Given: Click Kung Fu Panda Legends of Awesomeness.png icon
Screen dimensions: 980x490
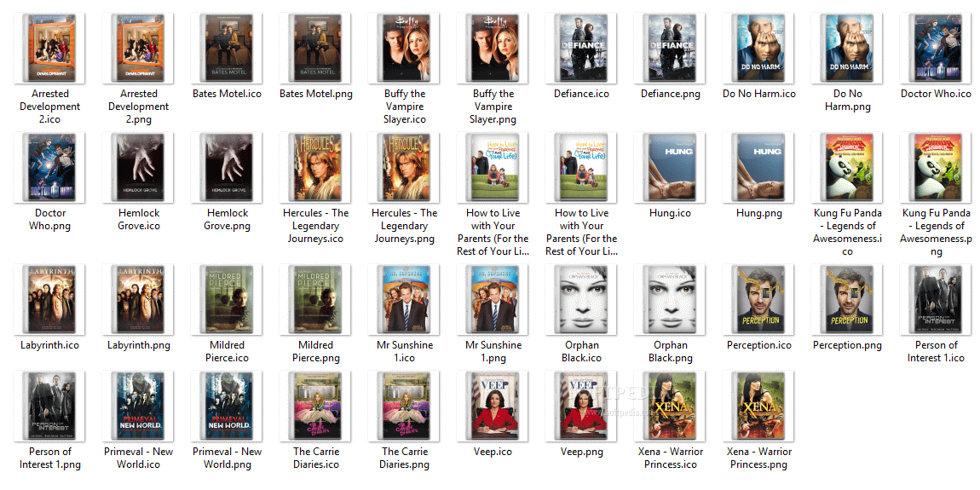Looking at the screenshot, I should click(x=937, y=168).
